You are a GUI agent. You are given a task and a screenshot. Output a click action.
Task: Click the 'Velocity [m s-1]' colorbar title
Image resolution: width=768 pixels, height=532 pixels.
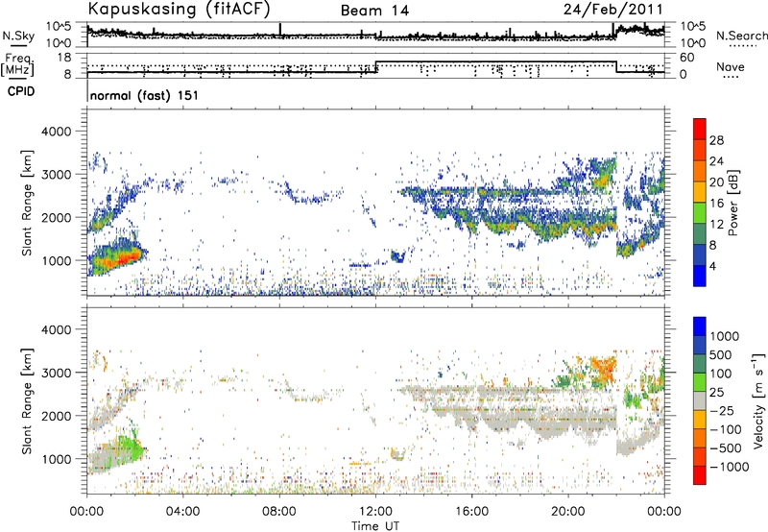pyautogui.click(x=758, y=400)
